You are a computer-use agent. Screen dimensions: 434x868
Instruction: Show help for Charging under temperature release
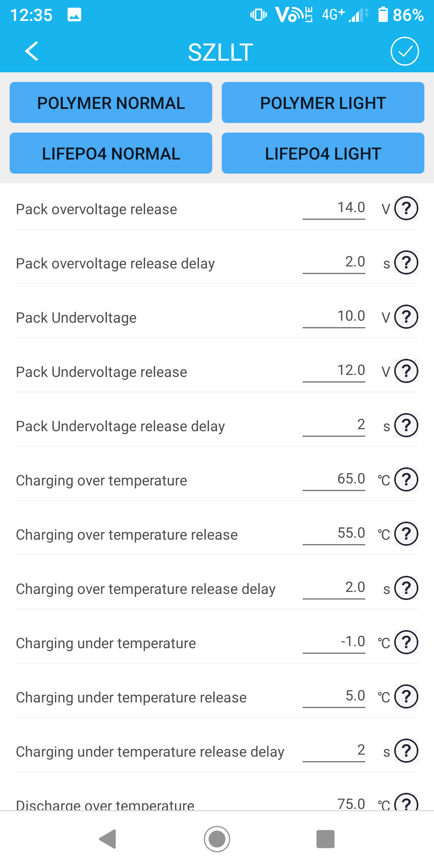tap(406, 696)
